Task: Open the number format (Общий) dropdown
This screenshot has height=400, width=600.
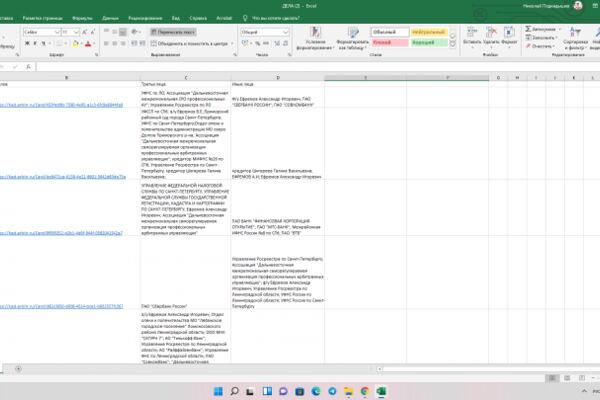Action: (x=285, y=32)
